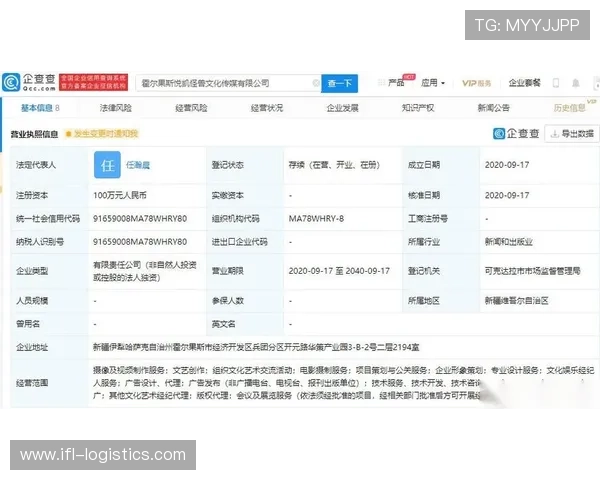Click the 查一下 search button
Image resolution: width=600 pixels, height=480 pixels.
click(x=339, y=83)
